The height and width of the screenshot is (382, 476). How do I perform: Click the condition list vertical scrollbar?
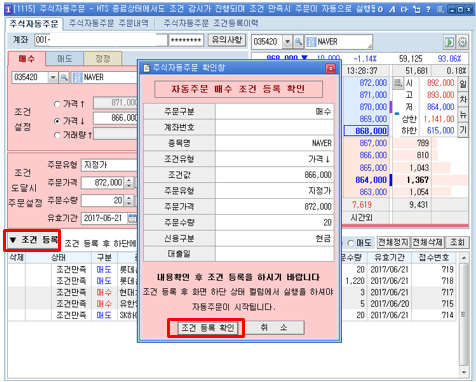point(463,315)
